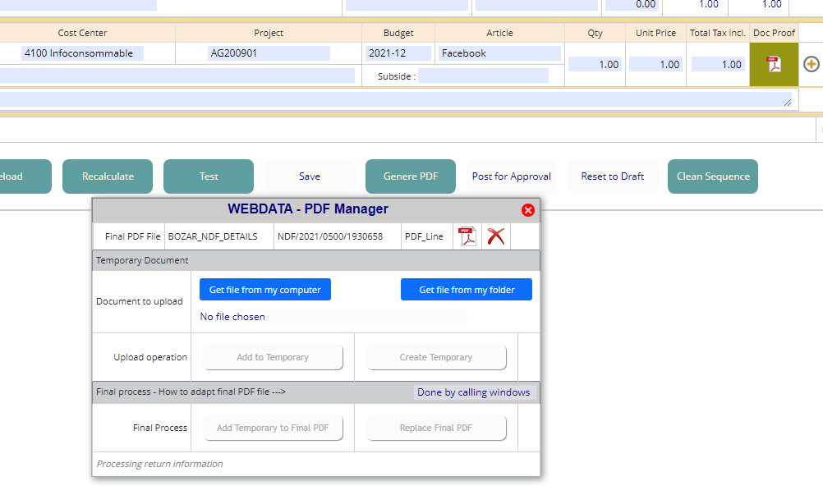
Task: Click Get file from my folder
Action: (x=467, y=290)
